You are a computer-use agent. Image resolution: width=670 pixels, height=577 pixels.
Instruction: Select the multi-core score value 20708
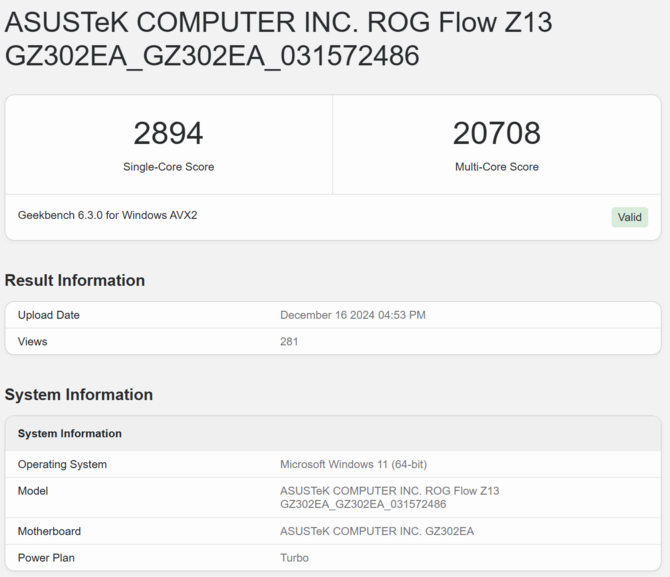497,133
